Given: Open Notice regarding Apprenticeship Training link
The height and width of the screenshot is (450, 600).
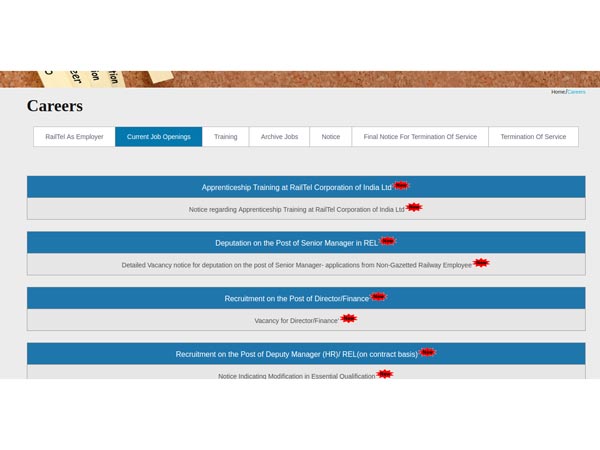Looking at the screenshot, I should (x=297, y=210).
